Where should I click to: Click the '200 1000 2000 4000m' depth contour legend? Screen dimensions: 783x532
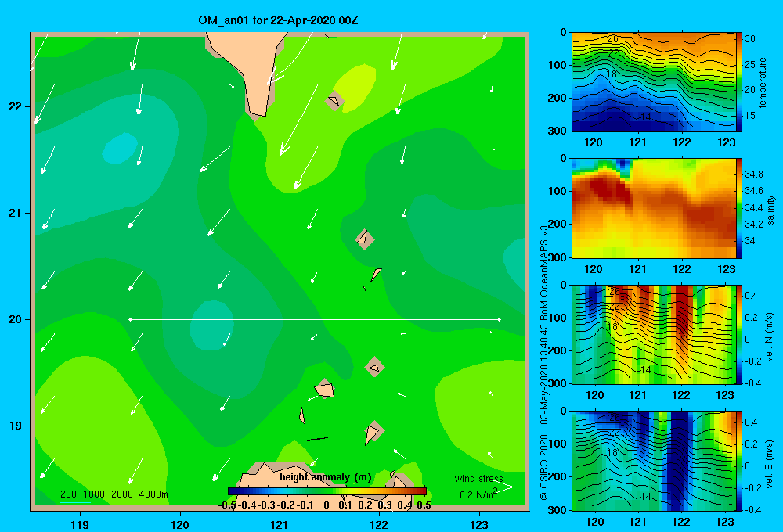[114, 494]
